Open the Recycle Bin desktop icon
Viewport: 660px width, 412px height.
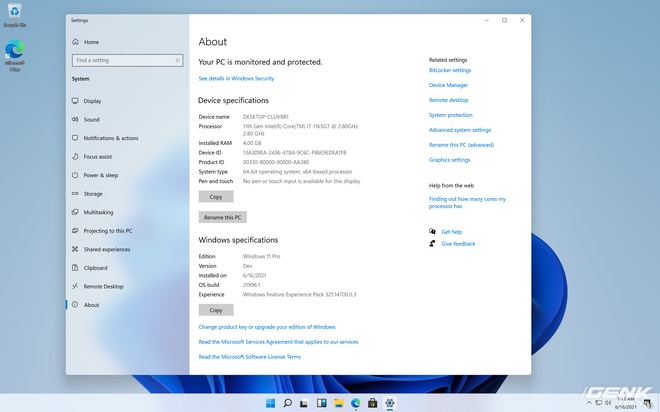coord(15,15)
